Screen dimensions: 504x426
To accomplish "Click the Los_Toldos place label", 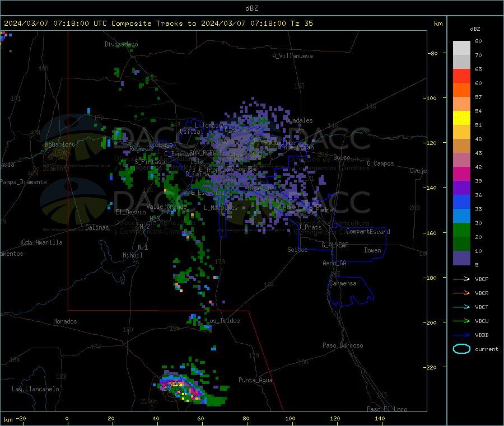I will [x=223, y=321].
